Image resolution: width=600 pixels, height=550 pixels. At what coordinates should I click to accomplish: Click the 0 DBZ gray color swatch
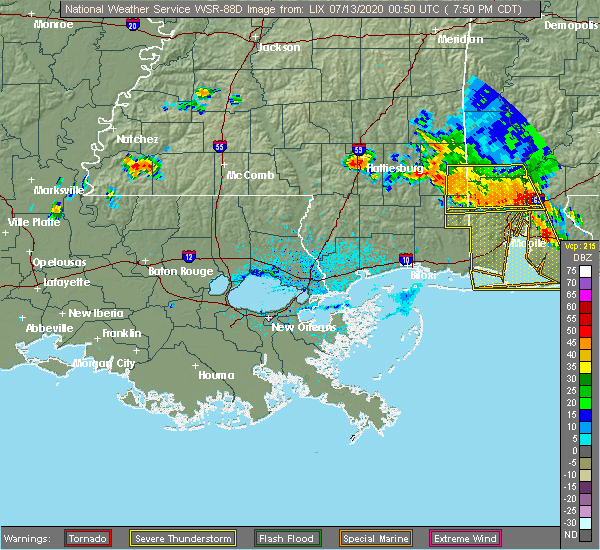coord(585,451)
